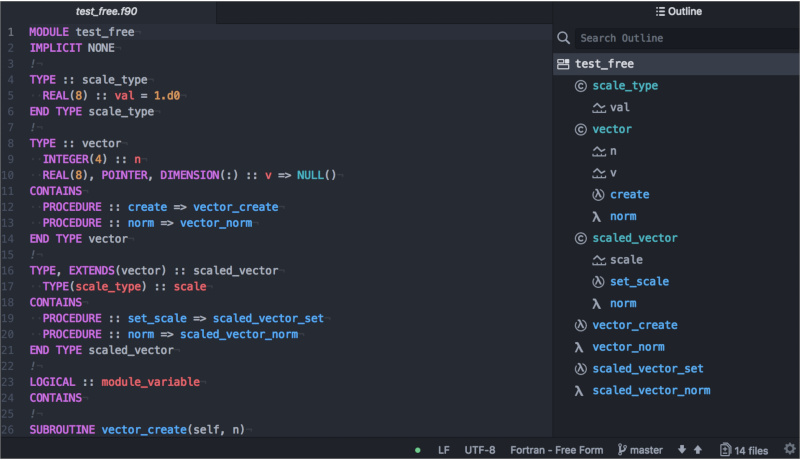The width and height of the screenshot is (800, 460).
Task: Click the module icon next to test_free
Action: (x=563, y=64)
